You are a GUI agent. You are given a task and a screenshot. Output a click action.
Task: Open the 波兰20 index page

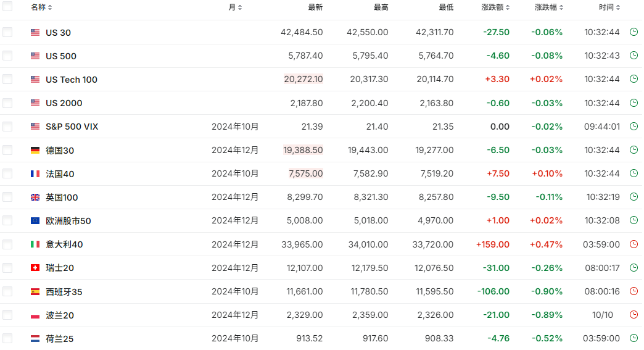click(60, 315)
